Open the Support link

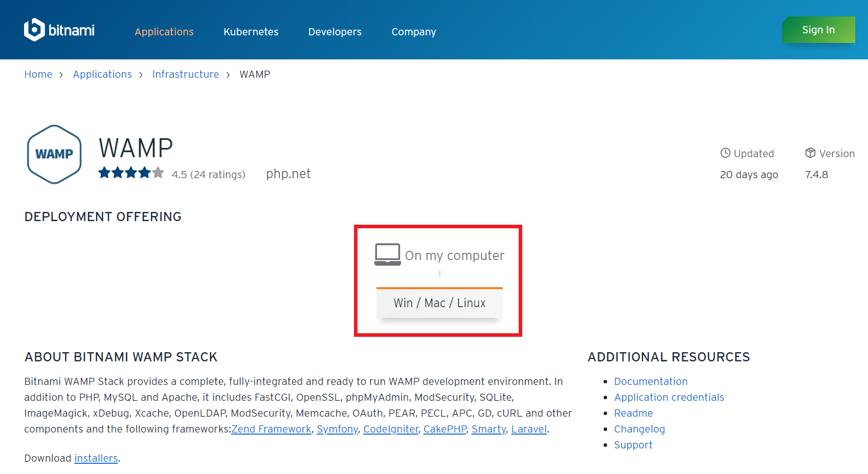(x=633, y=445)
